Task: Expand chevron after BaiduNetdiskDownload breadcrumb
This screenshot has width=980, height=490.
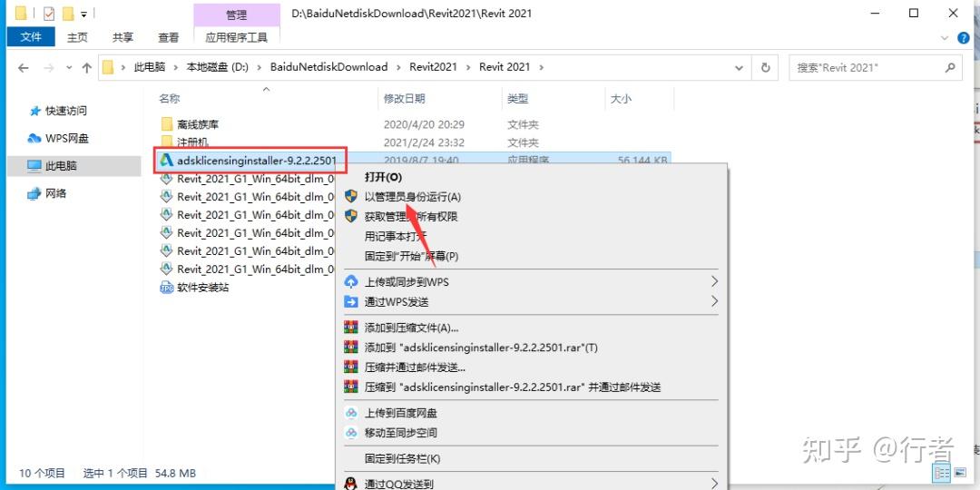Action: pyautogui.click(x=398, y=67)
